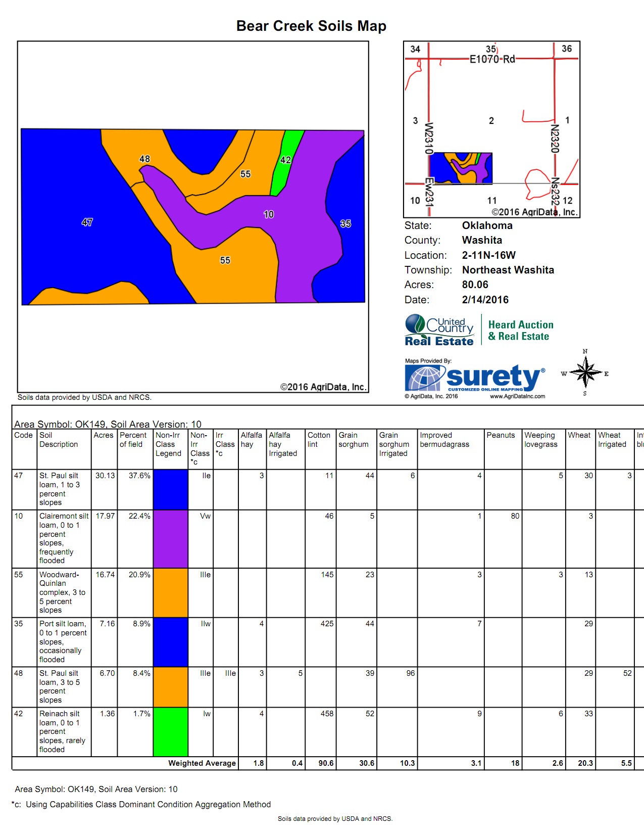Image resolution: width=644 pixels, height=834 pixels.
Task: Click the capabilities class footnote text
Action: point(141,804)
